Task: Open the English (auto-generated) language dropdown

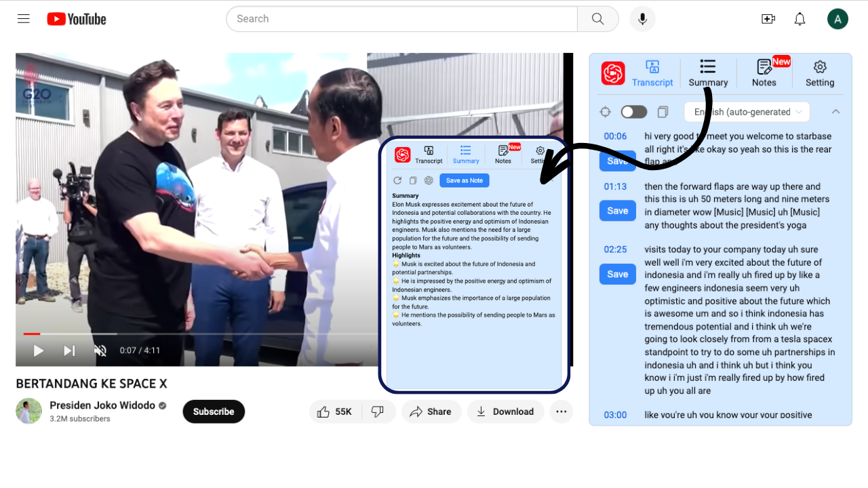Action: (746, 111)
